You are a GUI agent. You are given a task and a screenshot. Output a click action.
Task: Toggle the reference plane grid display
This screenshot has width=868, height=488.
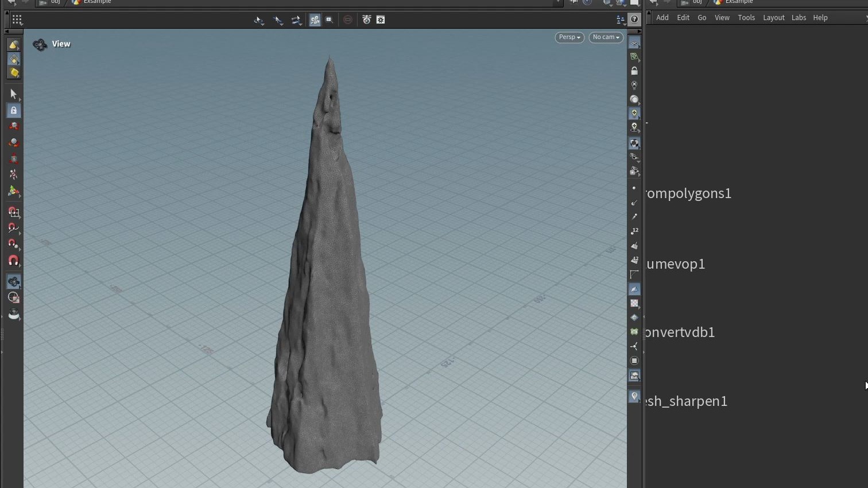[634, 44]
